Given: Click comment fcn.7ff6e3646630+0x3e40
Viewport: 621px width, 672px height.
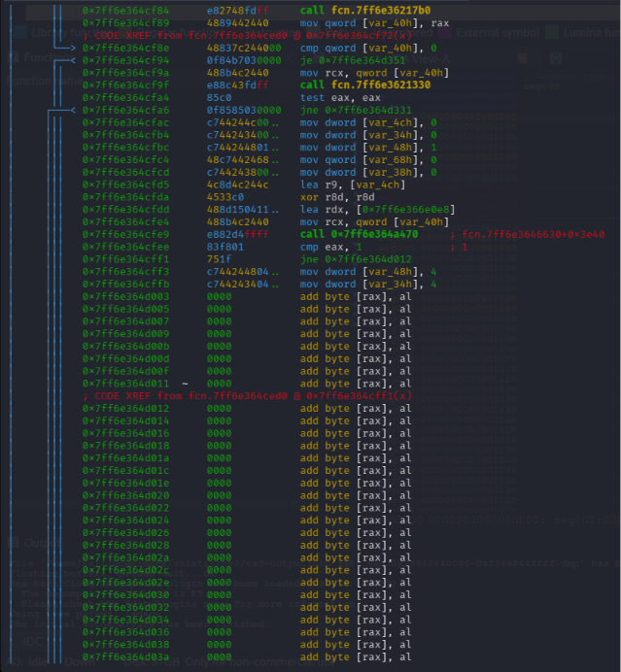Looking at the screenshot, I should pos(534,234).
